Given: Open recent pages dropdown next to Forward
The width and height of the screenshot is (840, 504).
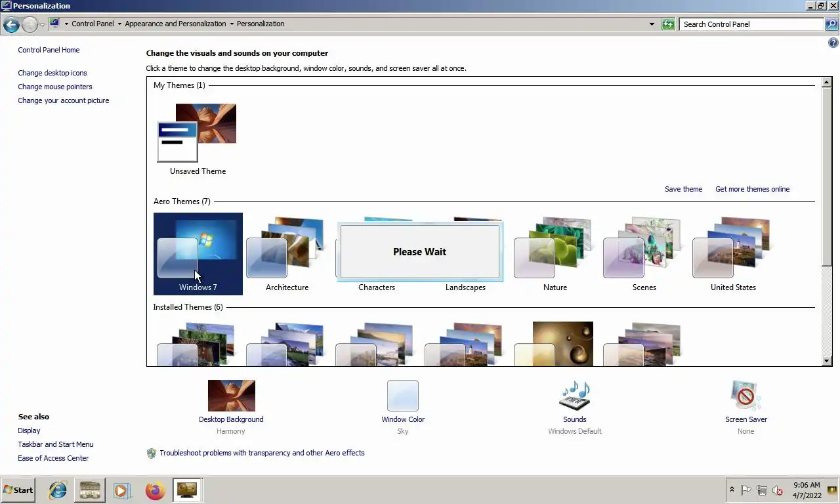Looking at the screenshot, I should pos(42,24).
